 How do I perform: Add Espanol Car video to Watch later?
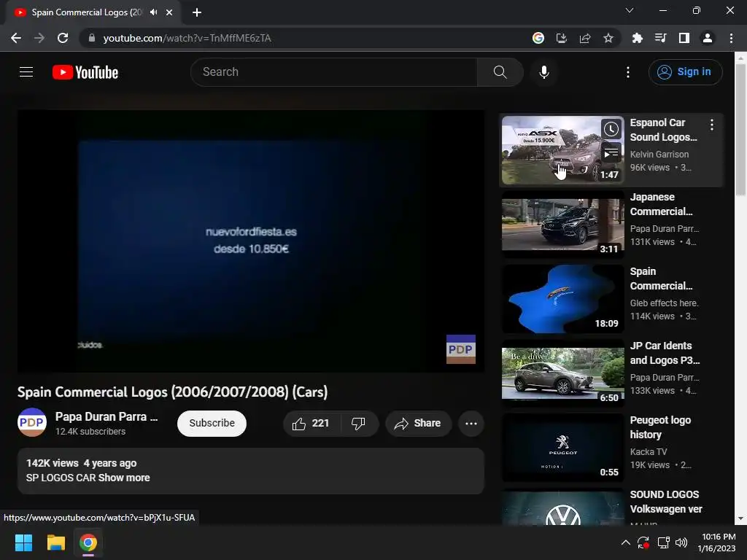611,129
